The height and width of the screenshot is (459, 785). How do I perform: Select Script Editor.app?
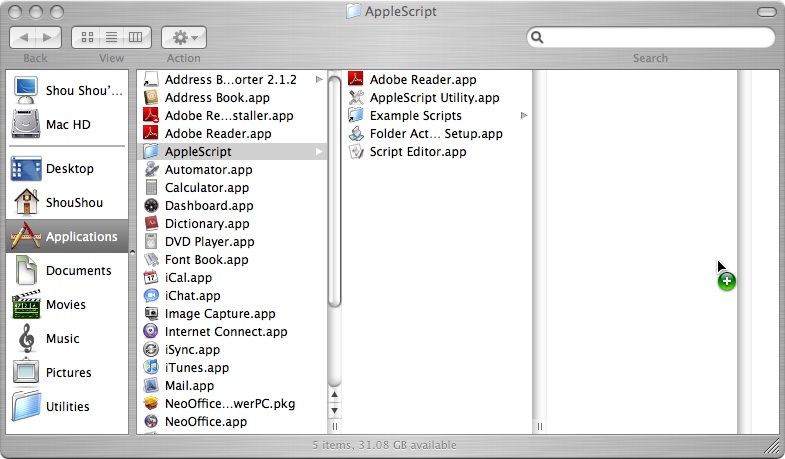pyautogui.click(x=437, y=152)
